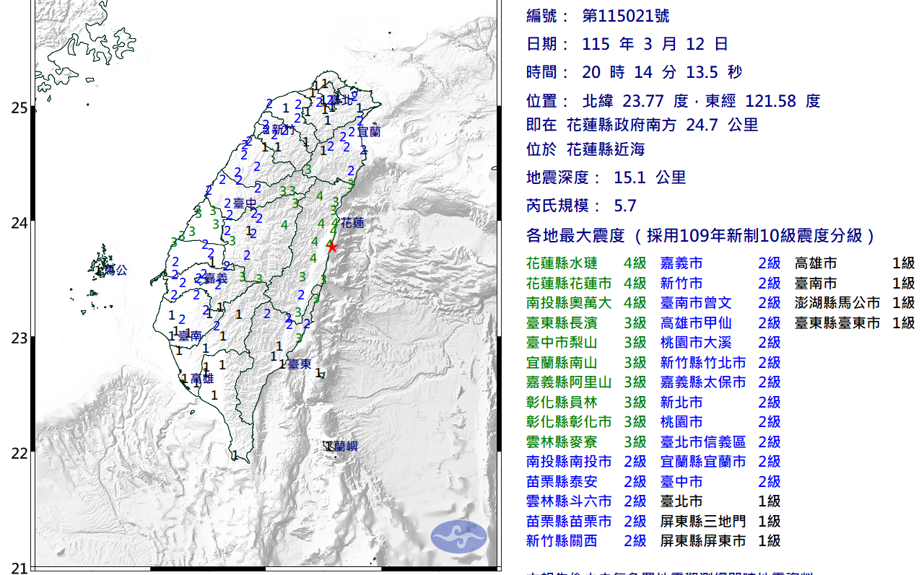Screen dimensions: 924x575
Task: Select the report number 第115021號
Action: click(x=620, y=16)
